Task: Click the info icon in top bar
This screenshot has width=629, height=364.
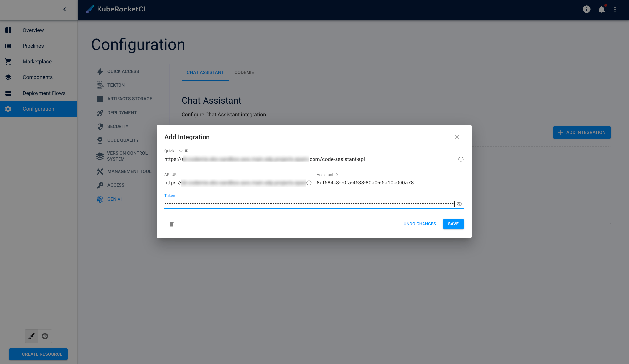Action: [x=586, y=10]
